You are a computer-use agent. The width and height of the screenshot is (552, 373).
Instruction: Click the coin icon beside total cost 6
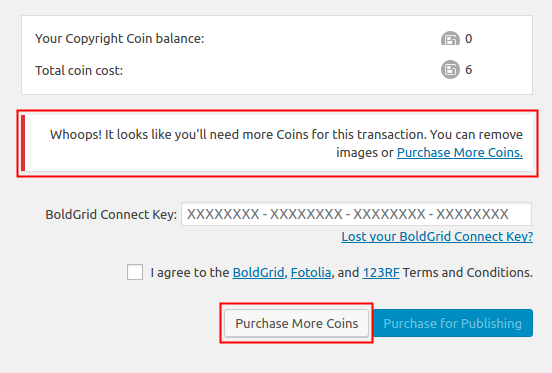pos(450,69)
